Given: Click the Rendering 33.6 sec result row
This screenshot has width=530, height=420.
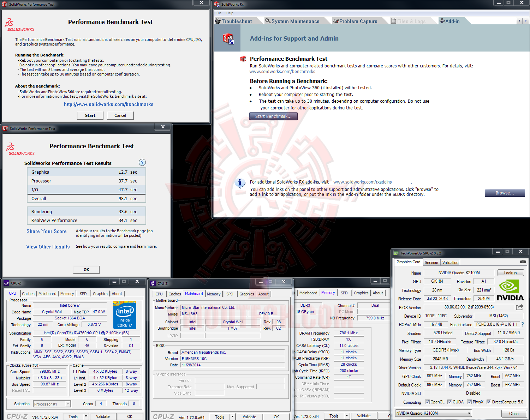Looking at the screenshot, I should (x=87, y=212).
